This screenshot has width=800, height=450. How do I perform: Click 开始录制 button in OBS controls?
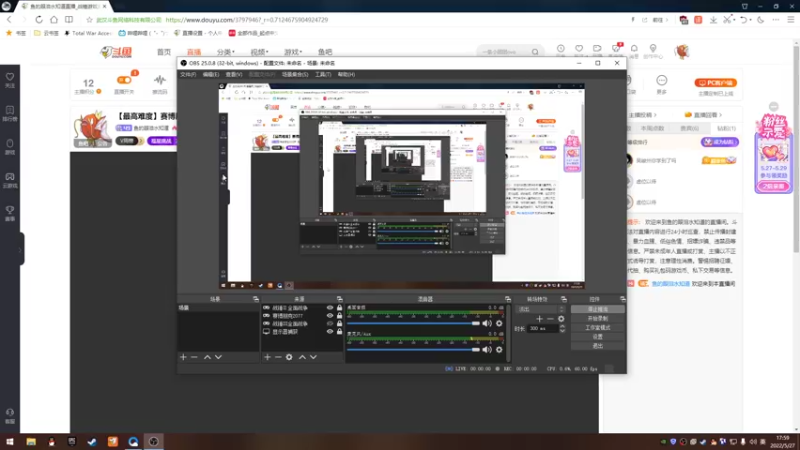pos(597,318)
